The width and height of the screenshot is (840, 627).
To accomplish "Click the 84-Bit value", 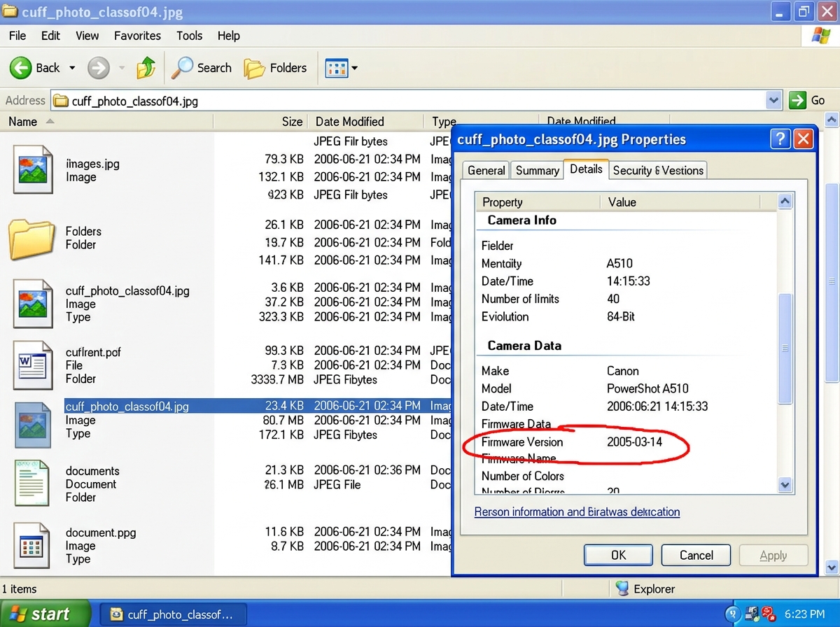I will click(x=621, y=316).
